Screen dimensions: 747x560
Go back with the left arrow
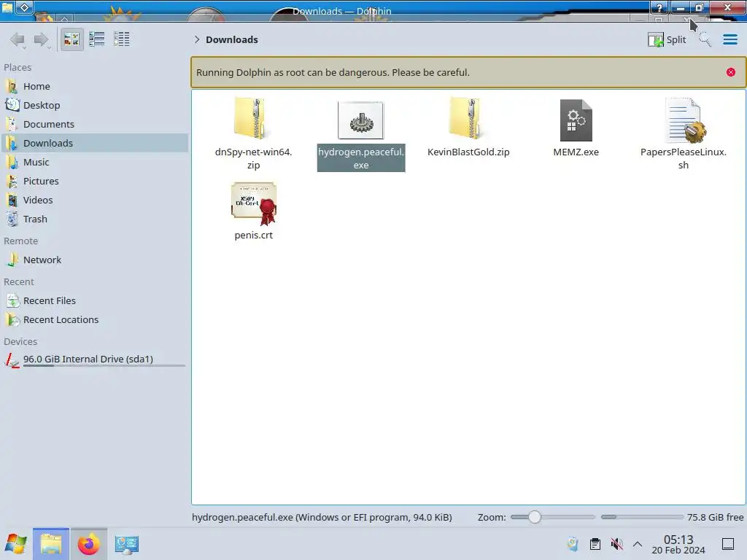[x=18, y=39]
